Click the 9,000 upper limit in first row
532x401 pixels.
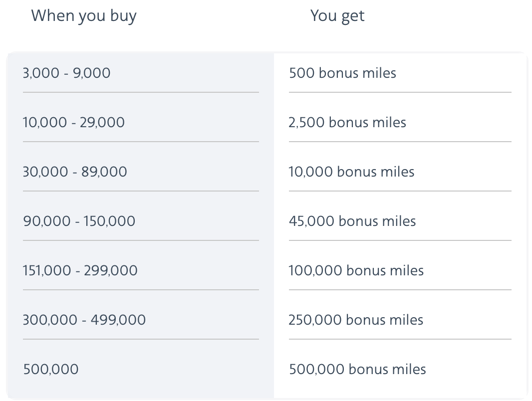point(92,73)
